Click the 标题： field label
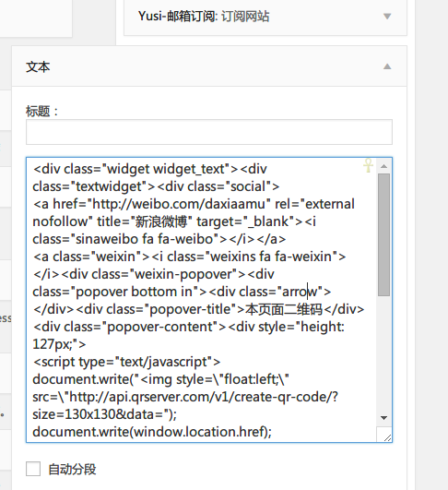The height and width of the screenshot is (490, 448). 41,111
